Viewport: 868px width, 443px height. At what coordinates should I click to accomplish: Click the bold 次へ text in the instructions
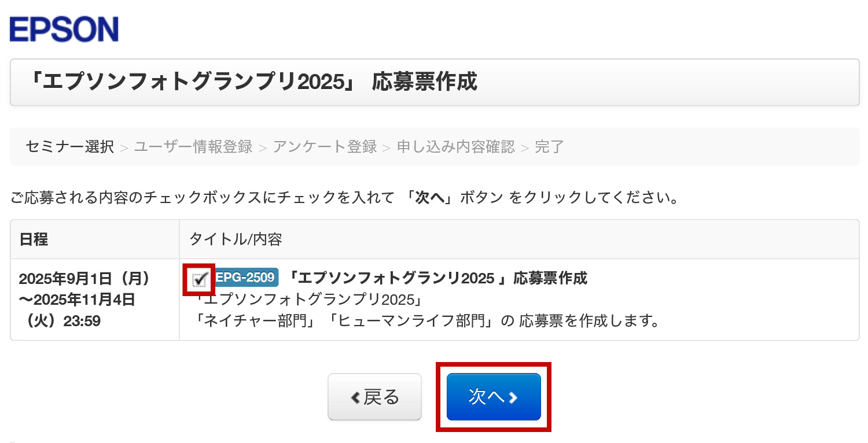[429, 198]
